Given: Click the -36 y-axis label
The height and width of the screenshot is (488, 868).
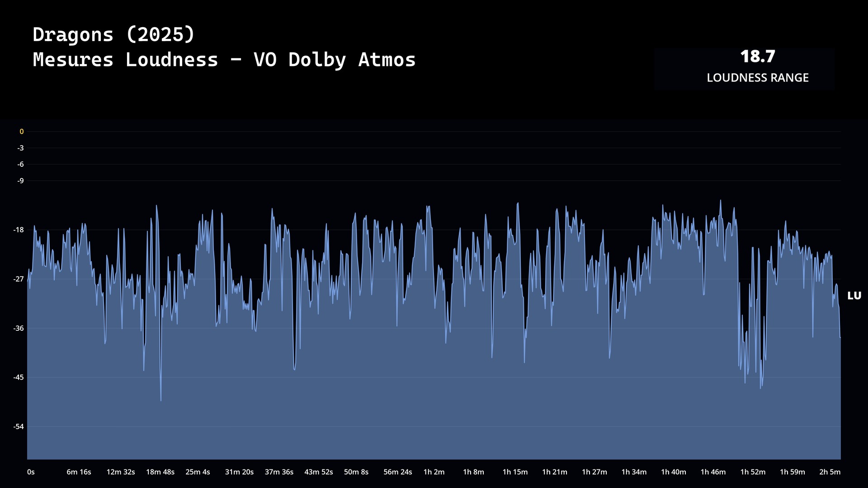Looking at the screenshot, I should [x=19, y=328].
